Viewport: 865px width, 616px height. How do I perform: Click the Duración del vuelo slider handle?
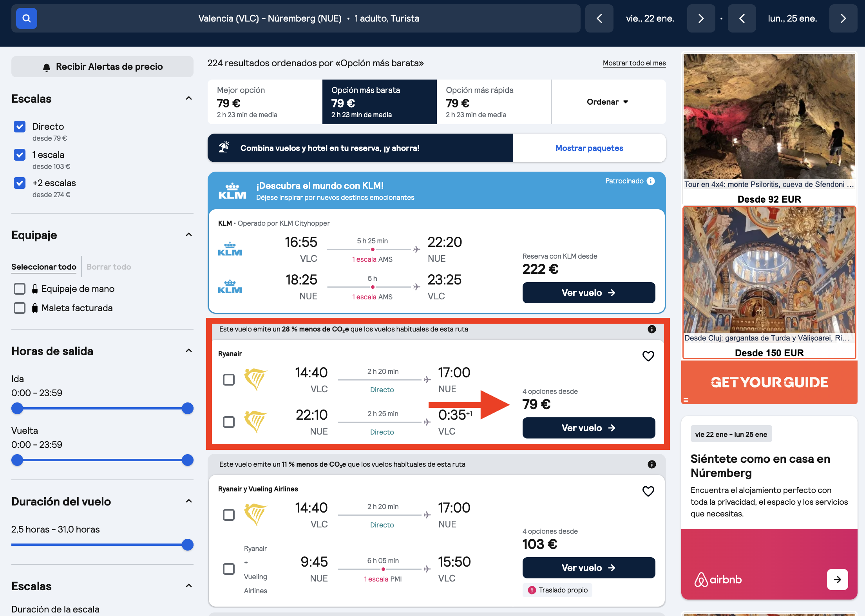pyautogui.click(x=188, y=545)
